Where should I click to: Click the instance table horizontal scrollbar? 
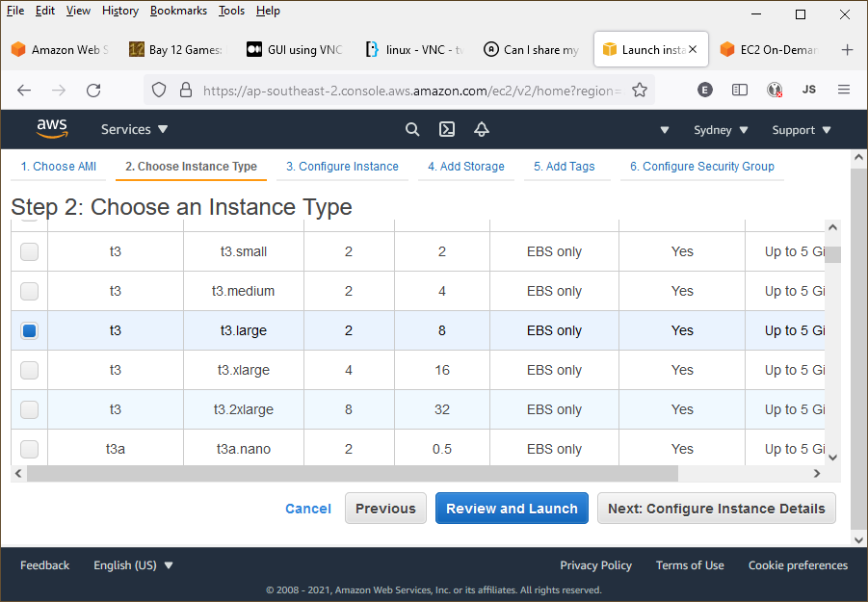click(x=353, y=474)
